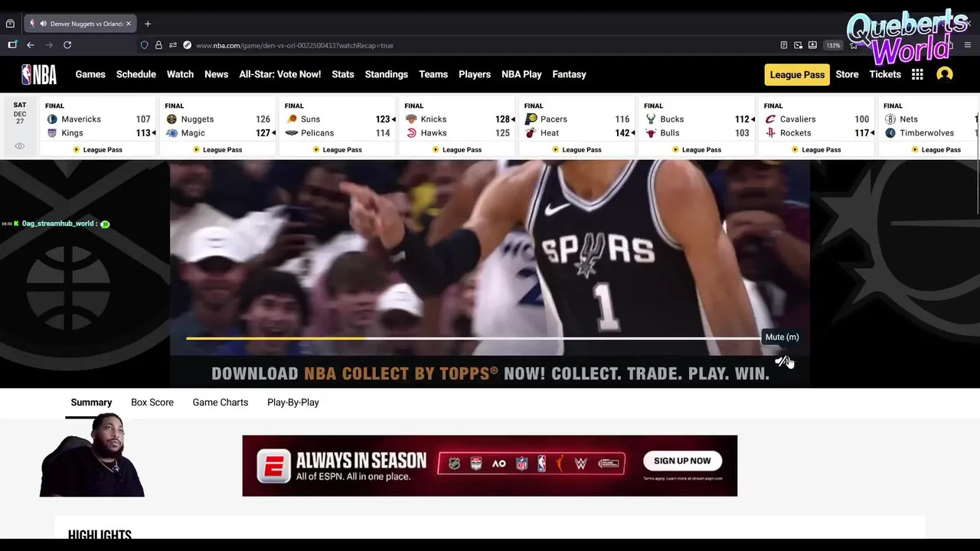Open League Pass under Mavericks vs Kings
The height and width of the screenshot is (551, 980).
tap(98, 150)
